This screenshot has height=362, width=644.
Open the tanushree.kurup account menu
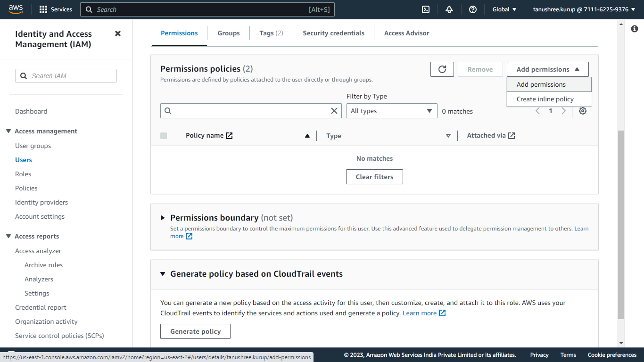point(584,9)
